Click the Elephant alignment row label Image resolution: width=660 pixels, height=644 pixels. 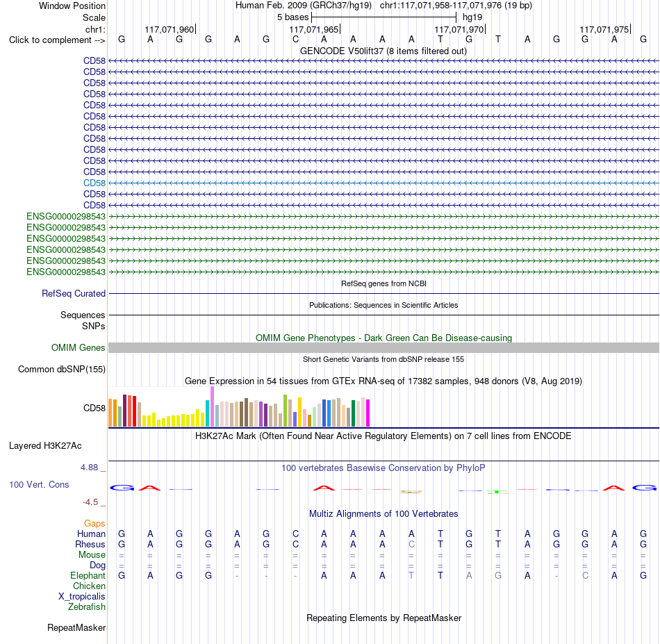(88, 576)
